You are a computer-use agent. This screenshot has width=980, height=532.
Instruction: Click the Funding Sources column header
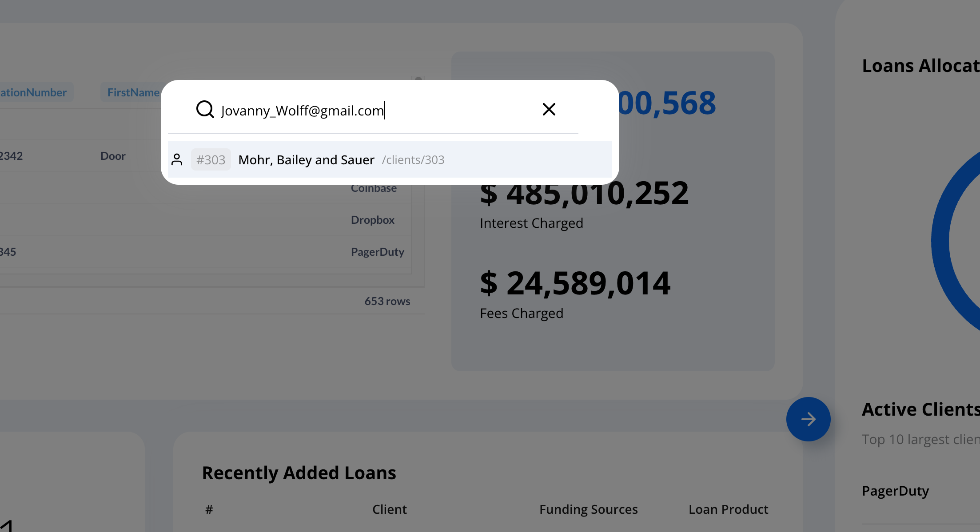(x=589, y=509)
